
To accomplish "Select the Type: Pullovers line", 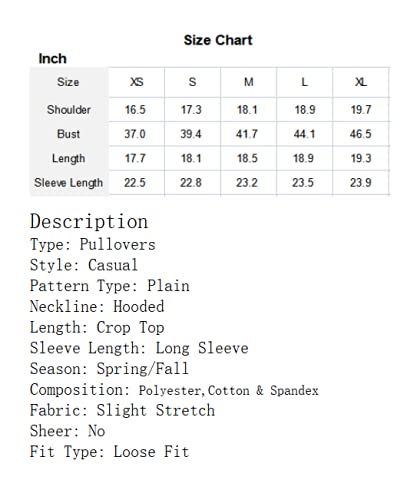I will (93, 245).
